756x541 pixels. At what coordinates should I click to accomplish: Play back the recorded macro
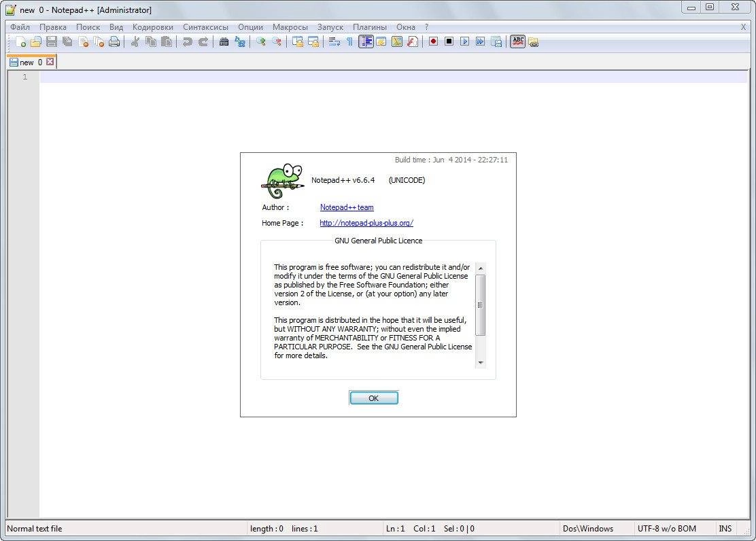(x=464, y=41)
